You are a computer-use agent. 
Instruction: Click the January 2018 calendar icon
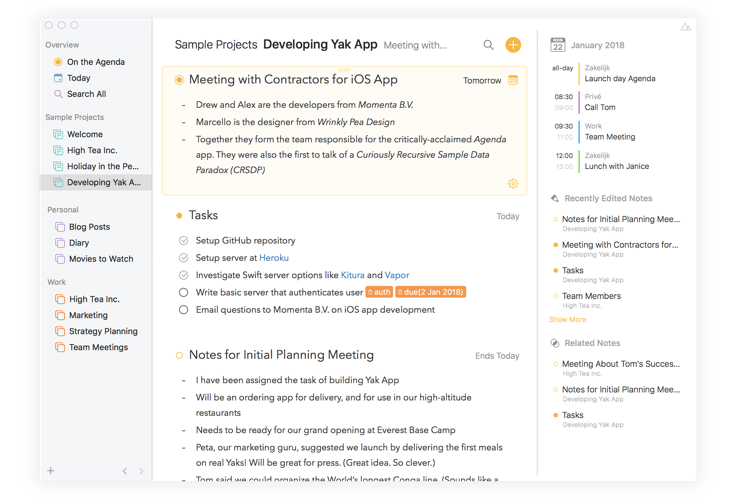(558, 45)
